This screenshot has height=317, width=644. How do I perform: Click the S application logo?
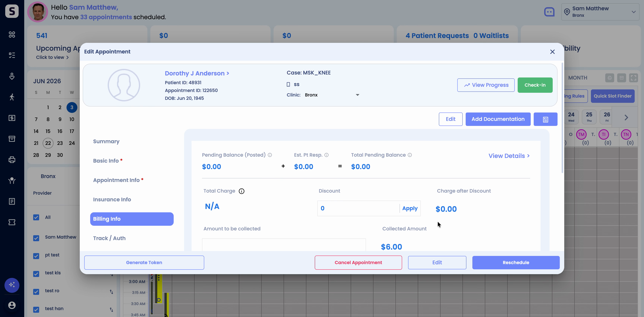pos(12,11)
